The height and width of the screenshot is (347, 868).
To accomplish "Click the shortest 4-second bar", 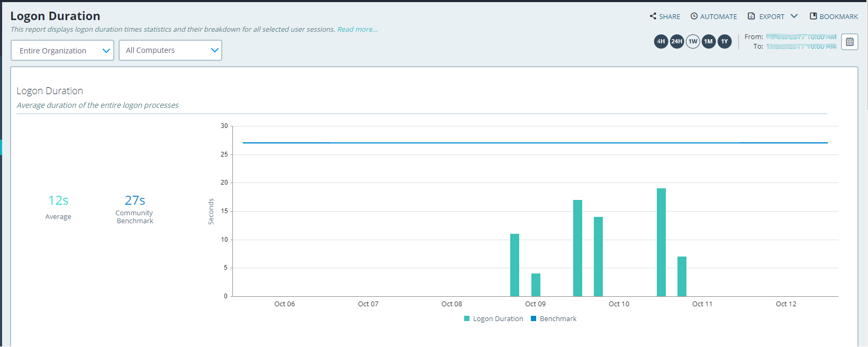I will tap(536, 285).
